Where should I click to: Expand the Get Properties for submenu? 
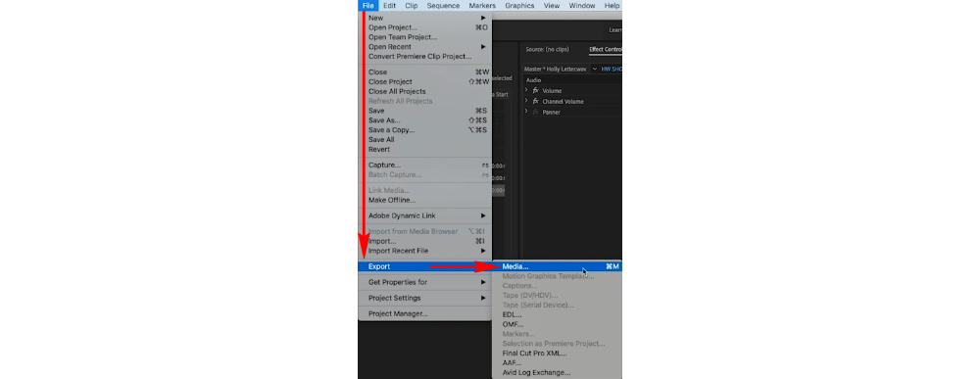coord(425,282)
